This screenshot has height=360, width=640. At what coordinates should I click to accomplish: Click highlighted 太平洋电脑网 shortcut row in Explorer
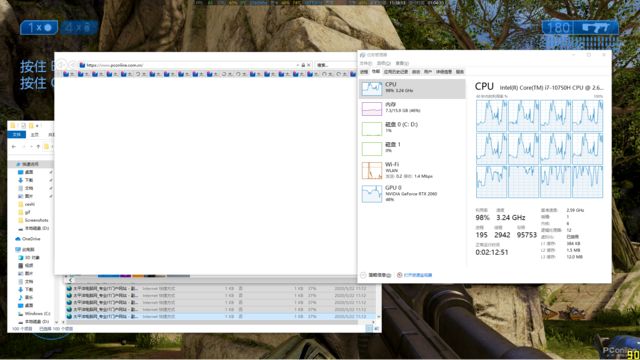pyautogui.click(x=220, y=316)
